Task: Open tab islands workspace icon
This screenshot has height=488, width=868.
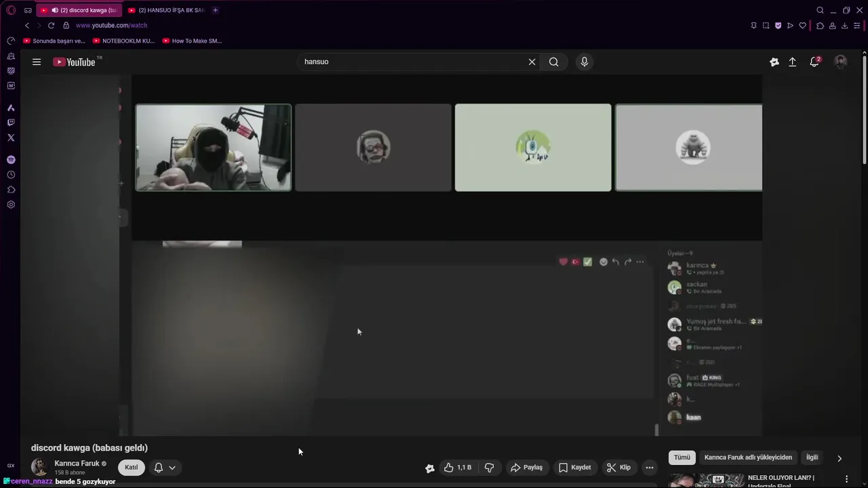Action: point(28,10)
